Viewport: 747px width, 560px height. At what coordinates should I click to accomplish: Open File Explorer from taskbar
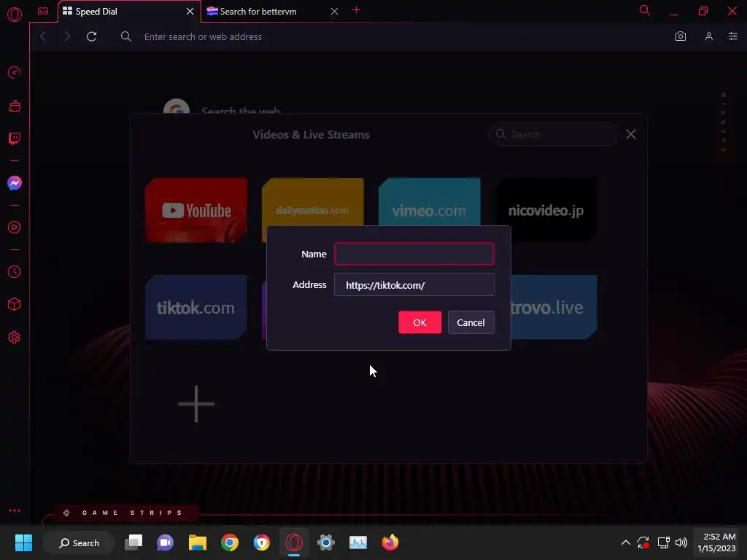(x=197, y=542)
